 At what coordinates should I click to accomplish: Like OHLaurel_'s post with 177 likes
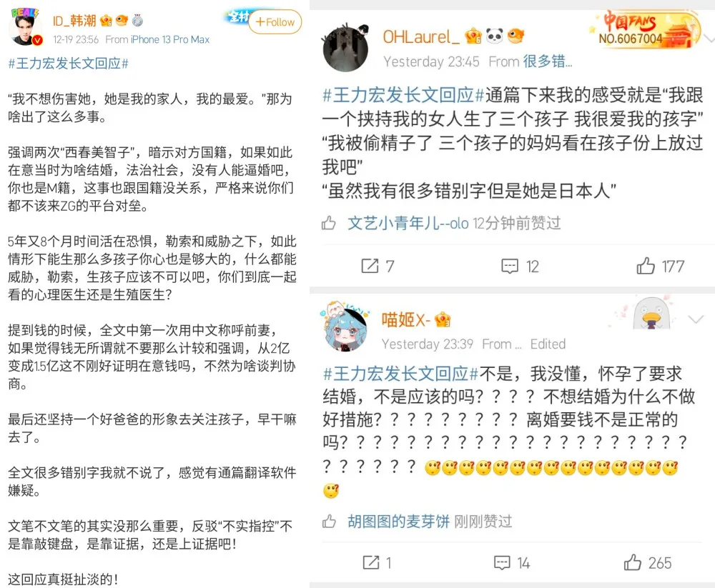(x=660, y=266)
